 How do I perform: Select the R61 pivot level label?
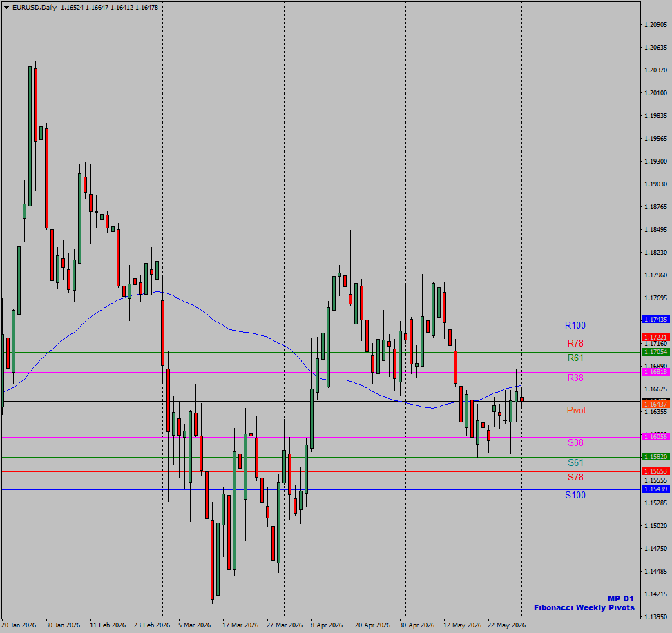click(575, 358)
